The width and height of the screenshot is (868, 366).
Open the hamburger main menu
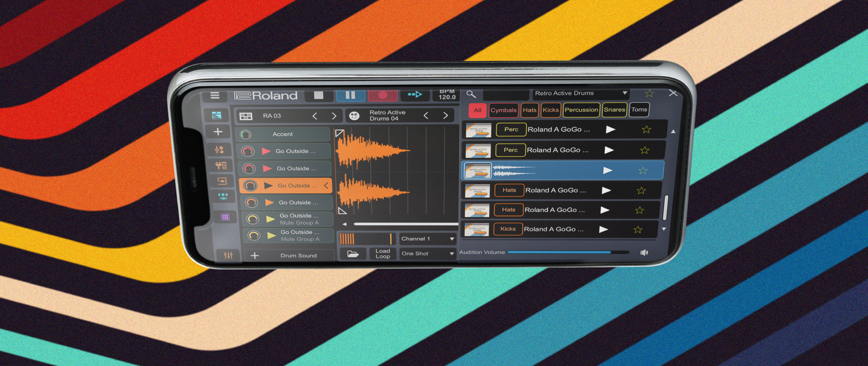(x=215, y=95)
